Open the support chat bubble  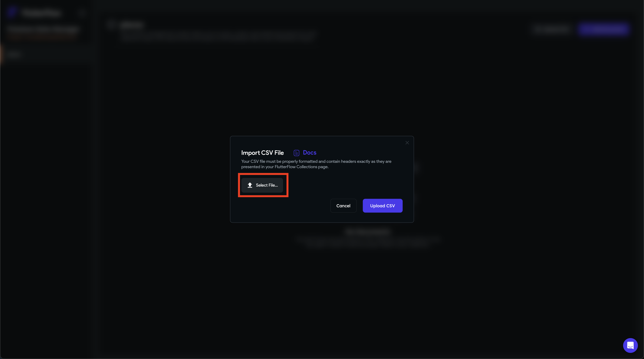630,345
